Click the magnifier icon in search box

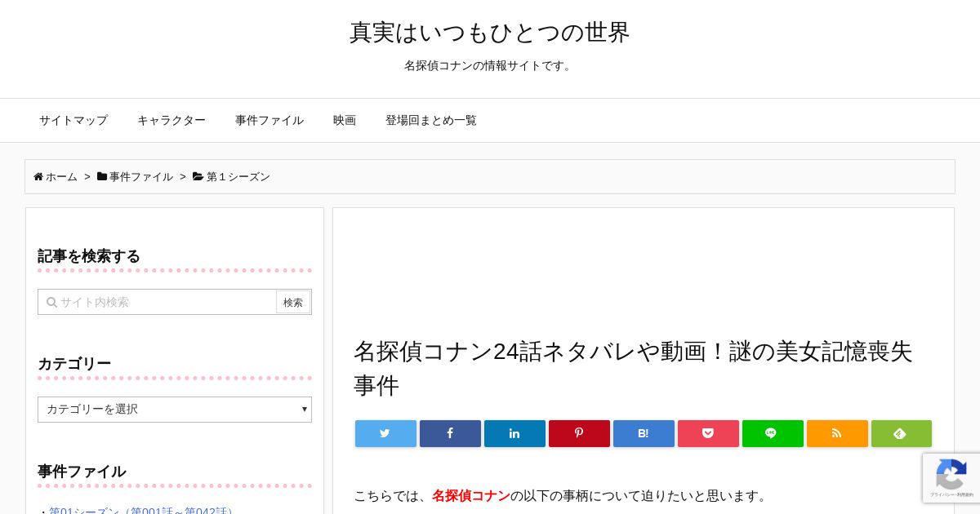click(51, 302)
